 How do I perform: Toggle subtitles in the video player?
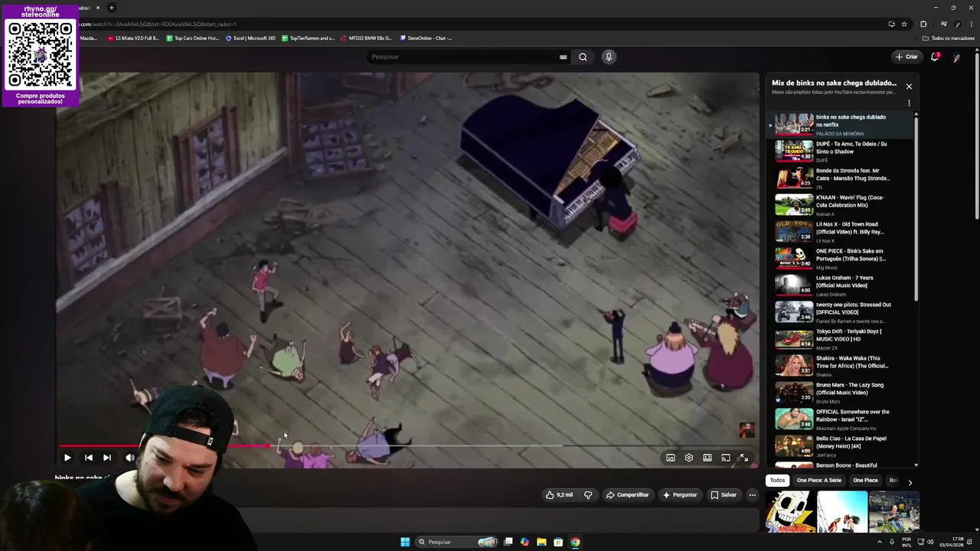click(x=671, y=458)
